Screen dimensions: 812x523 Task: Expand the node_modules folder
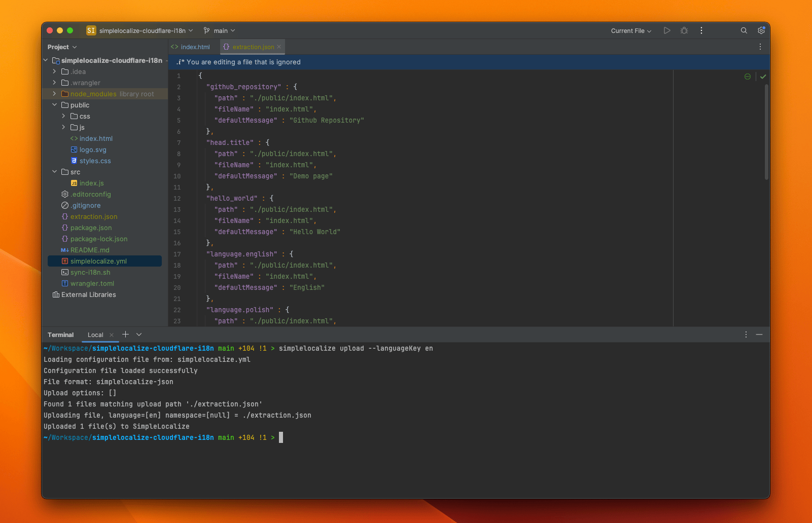coord(54,94)
